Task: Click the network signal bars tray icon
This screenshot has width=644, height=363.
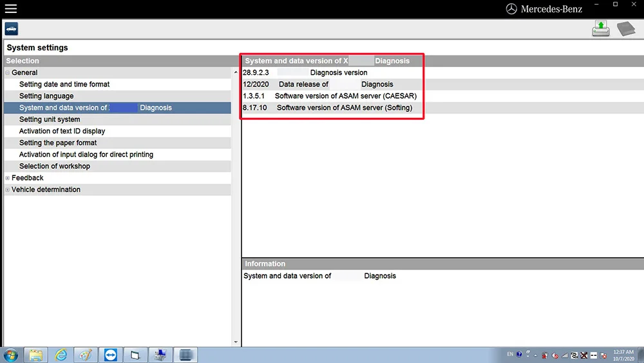Action: click(565, 356)
